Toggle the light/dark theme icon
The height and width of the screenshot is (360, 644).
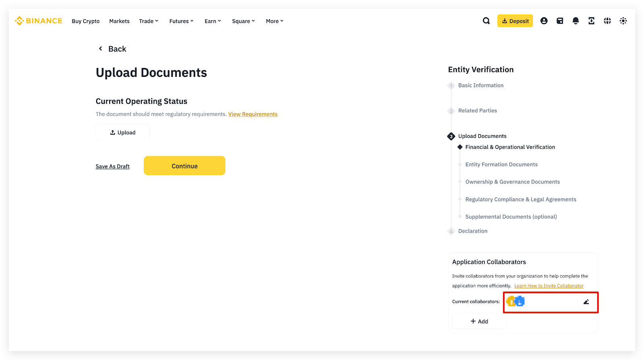623,21
